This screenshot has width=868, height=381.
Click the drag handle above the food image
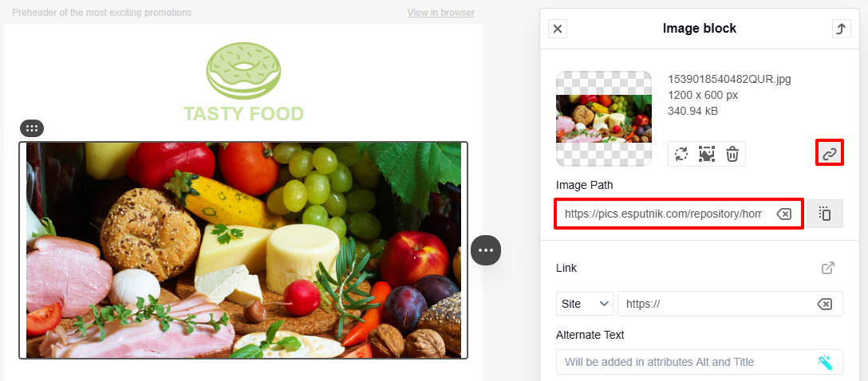(32, 128)
